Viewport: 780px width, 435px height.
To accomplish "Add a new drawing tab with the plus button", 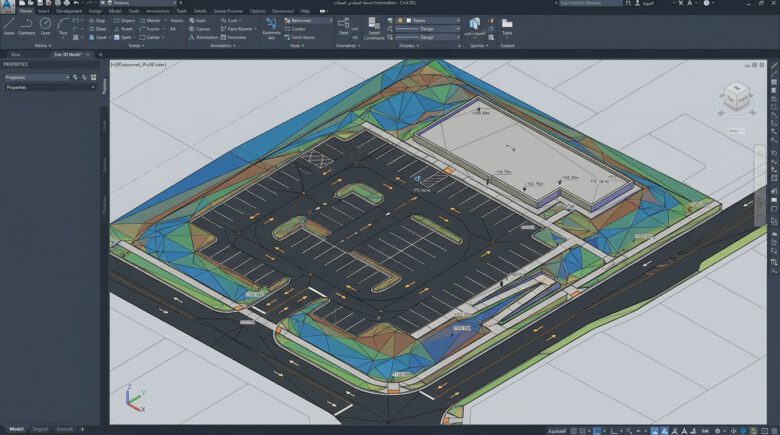I will (x=100, y=54).
